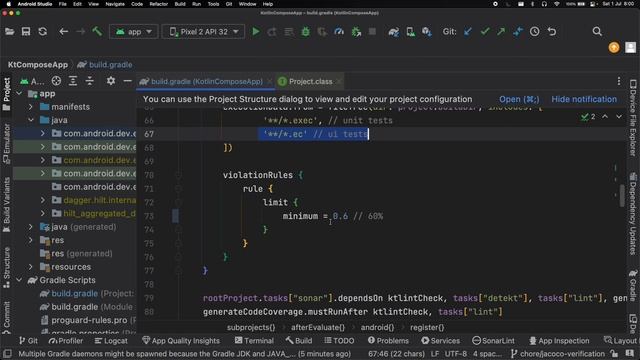Open App Quality Insights window
The width and height of the screenshot is (640, 360).
(x=181, y=340)
